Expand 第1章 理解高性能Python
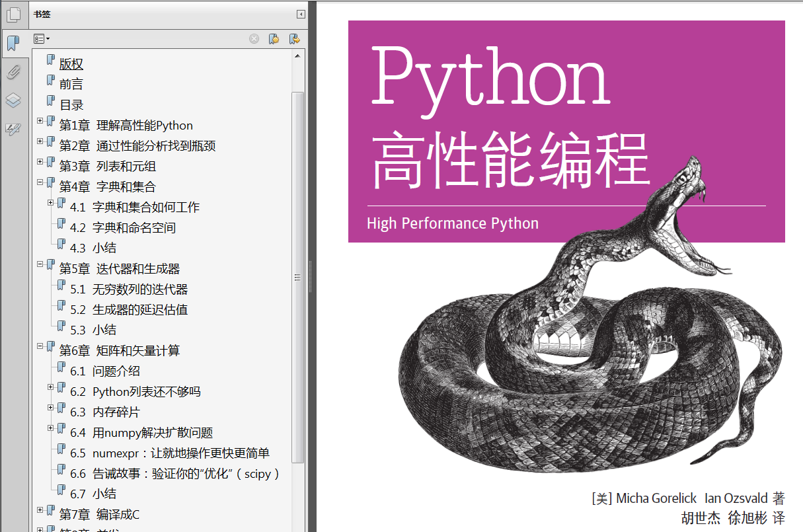803x532 pixels. 40,121
